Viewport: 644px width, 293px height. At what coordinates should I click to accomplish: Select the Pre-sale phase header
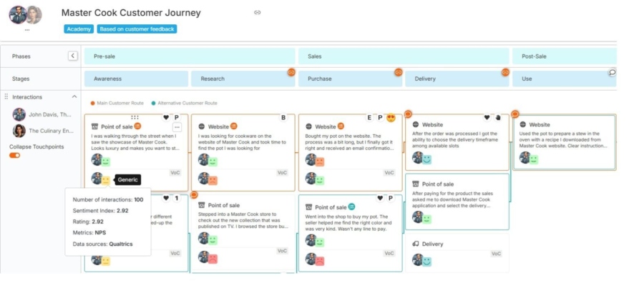pos(190,56)
